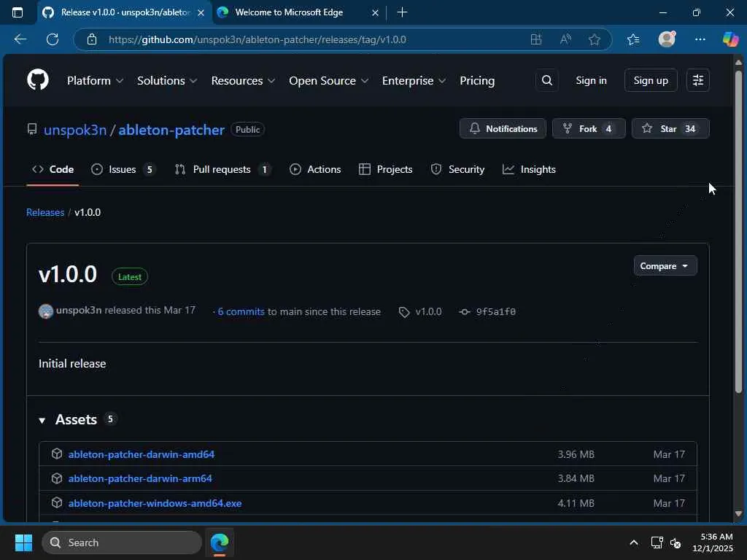Download ableton-patcher-darwin-arm64
The width and height of the screenshot is (747, 560).
point(140,478)
